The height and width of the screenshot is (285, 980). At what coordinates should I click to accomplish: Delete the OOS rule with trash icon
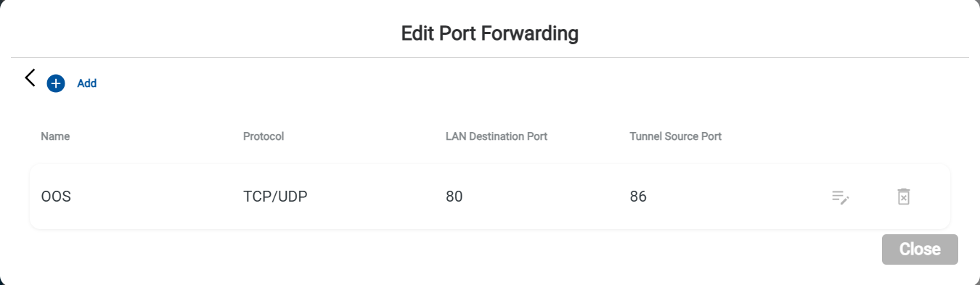pyautogui.click(x=904, y=197)
